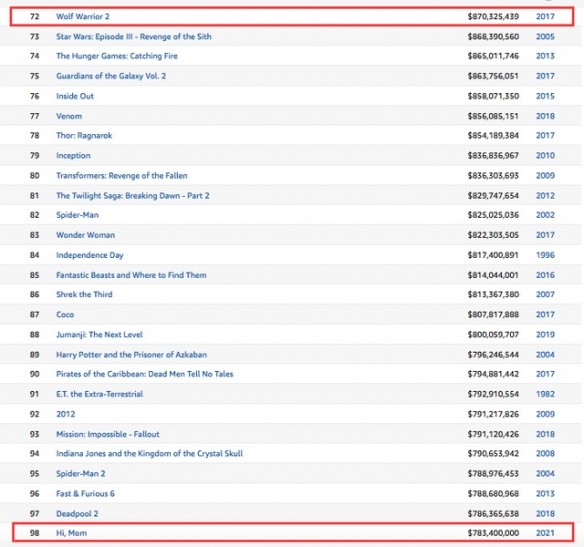584x547 pixels.
Task: Select the gross value $870,325,439
Action: tap(493, 16)
